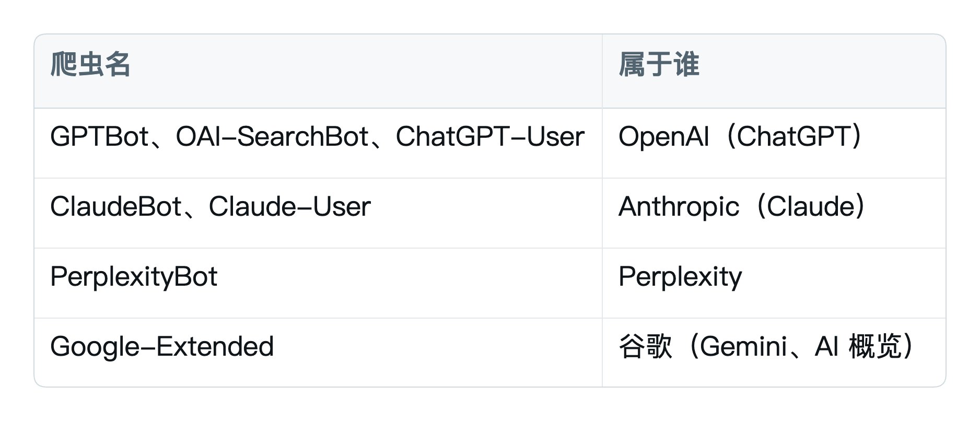Image resolution: width=980 pixels, height=421 pixels.
Task: Click the PerplexityBot crawler name
Action: tap(134, 277)
